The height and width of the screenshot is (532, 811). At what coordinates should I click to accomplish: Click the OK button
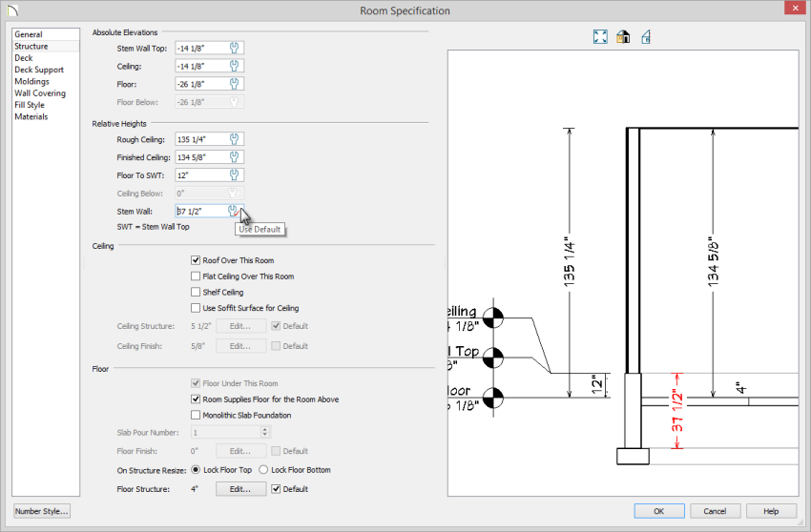[659, 511]
